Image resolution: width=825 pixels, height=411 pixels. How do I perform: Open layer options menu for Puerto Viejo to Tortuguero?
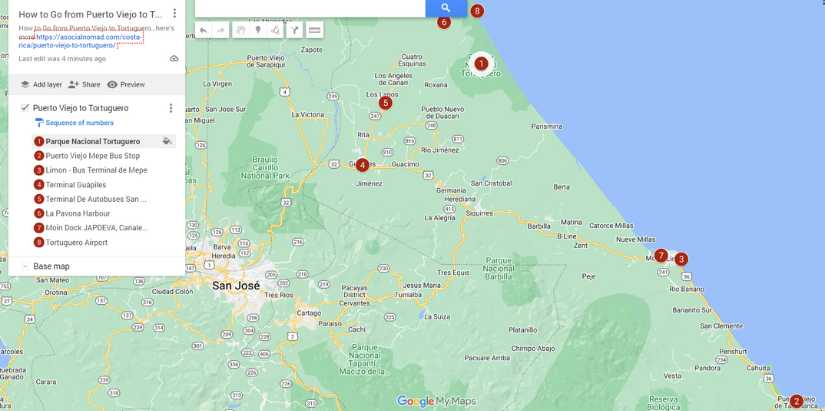170,108
